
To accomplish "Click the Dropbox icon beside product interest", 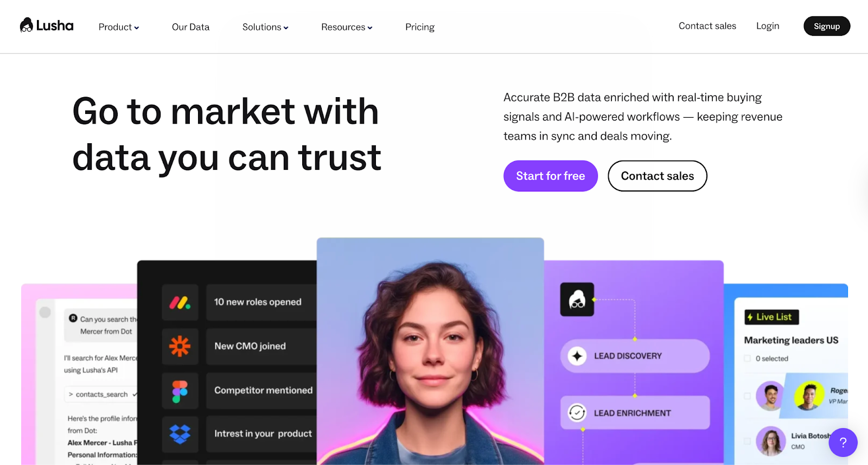I will point(180,434).
